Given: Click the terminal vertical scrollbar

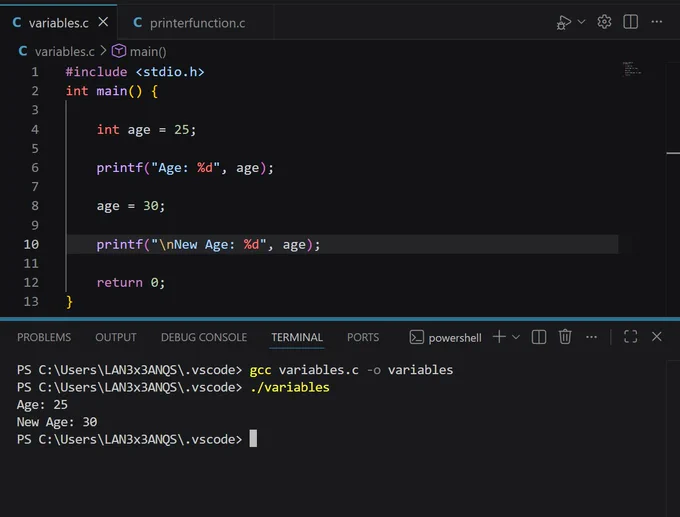Looking at the screenshot, I should click(673, 438).
